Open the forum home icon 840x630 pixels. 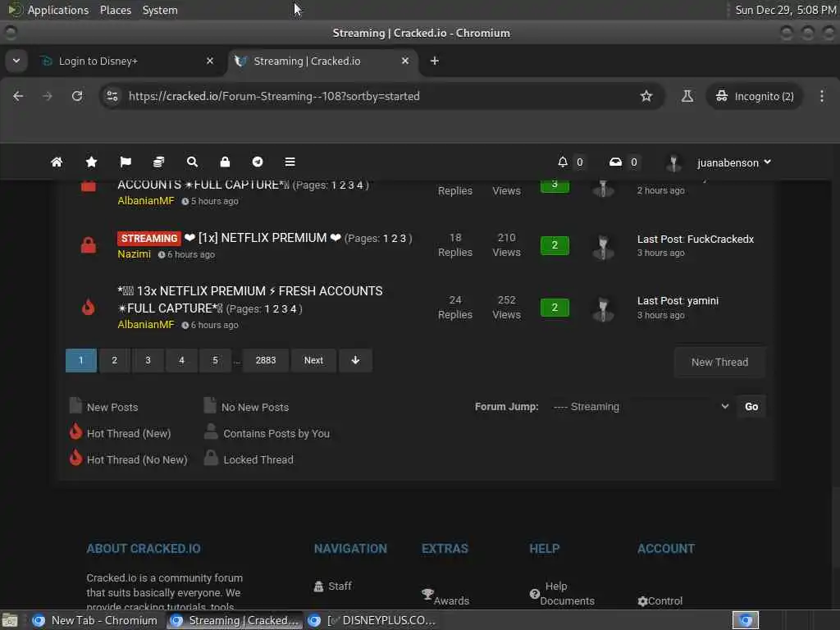pyautogui.click(x=57, y=162)
